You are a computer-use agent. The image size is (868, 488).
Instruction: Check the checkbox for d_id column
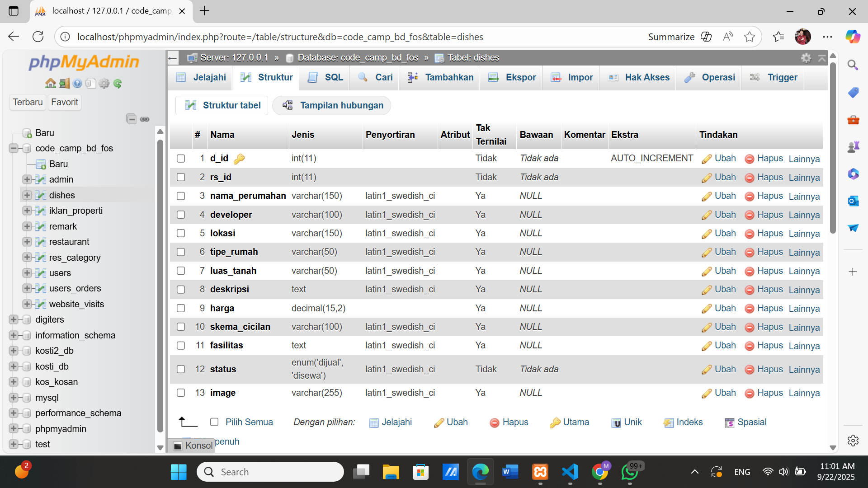[181, 159]
